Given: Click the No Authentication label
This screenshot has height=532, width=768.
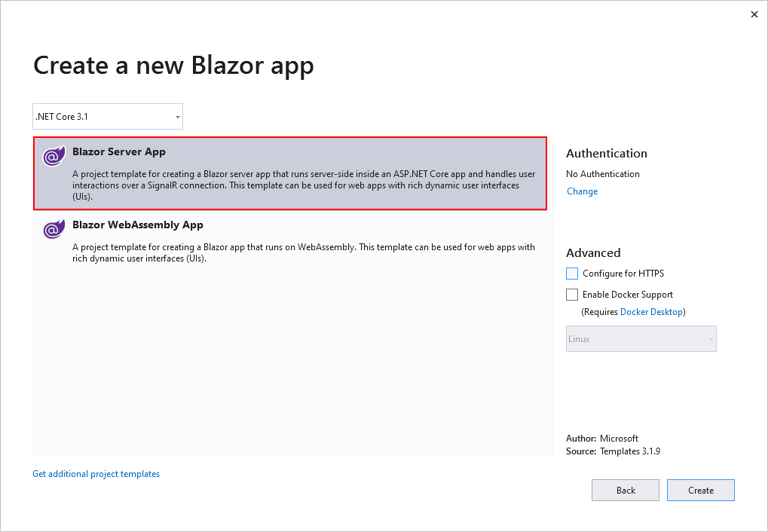Looking at the screenshot, I should click(603, 174).
